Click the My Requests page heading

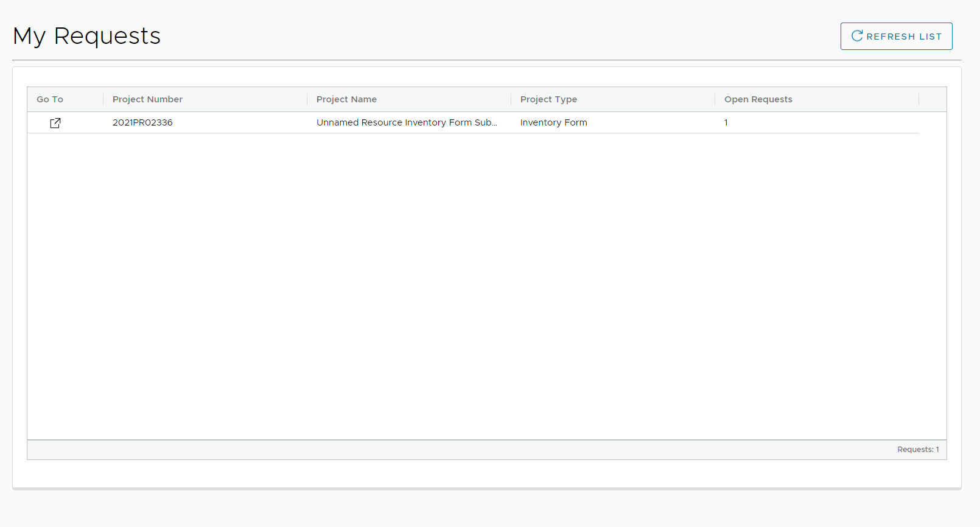(86, 36)
